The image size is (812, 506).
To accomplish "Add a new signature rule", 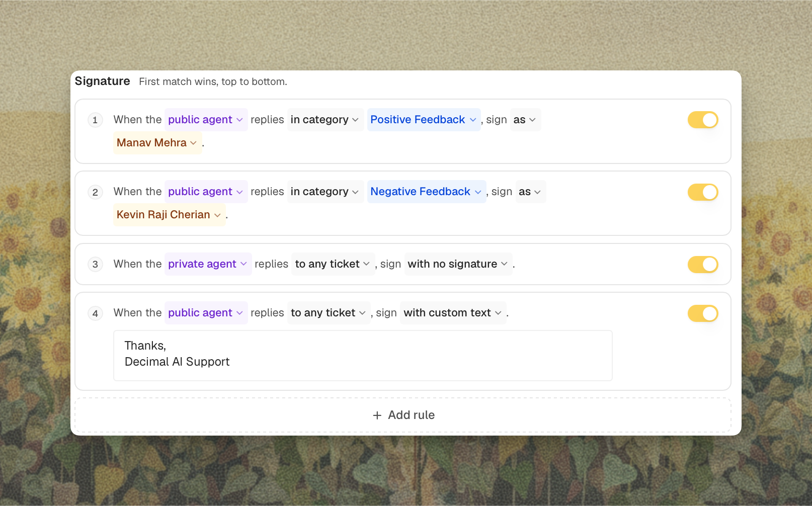I will click(x=403, y=415).
